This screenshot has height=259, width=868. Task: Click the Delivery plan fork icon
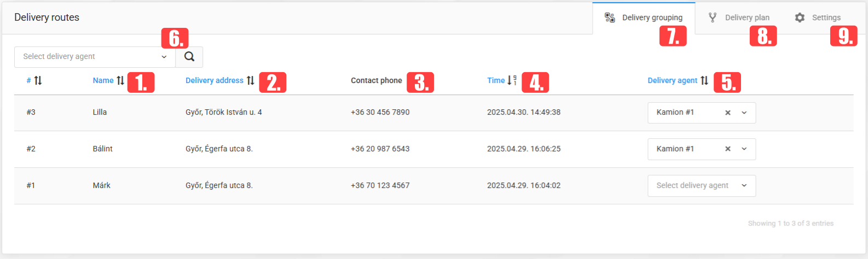713,17
